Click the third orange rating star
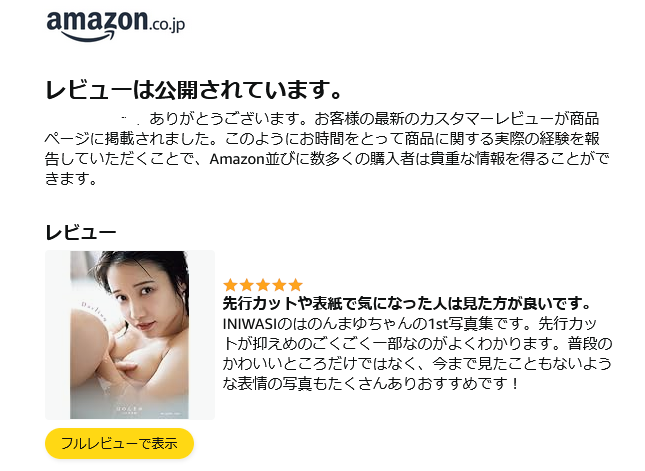 pos(263,285)
